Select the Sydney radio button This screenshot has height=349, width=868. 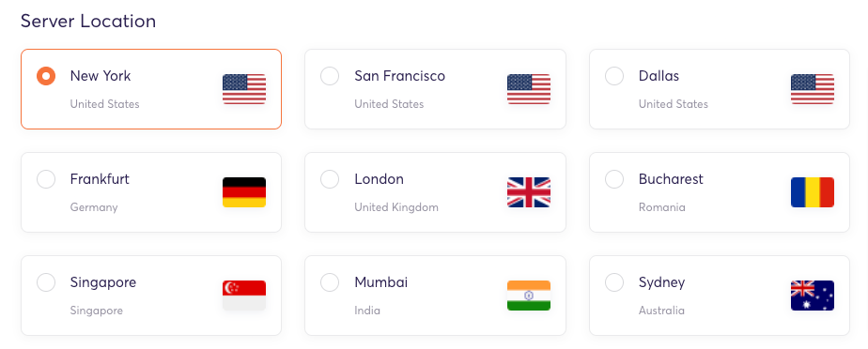pos(614,282)
